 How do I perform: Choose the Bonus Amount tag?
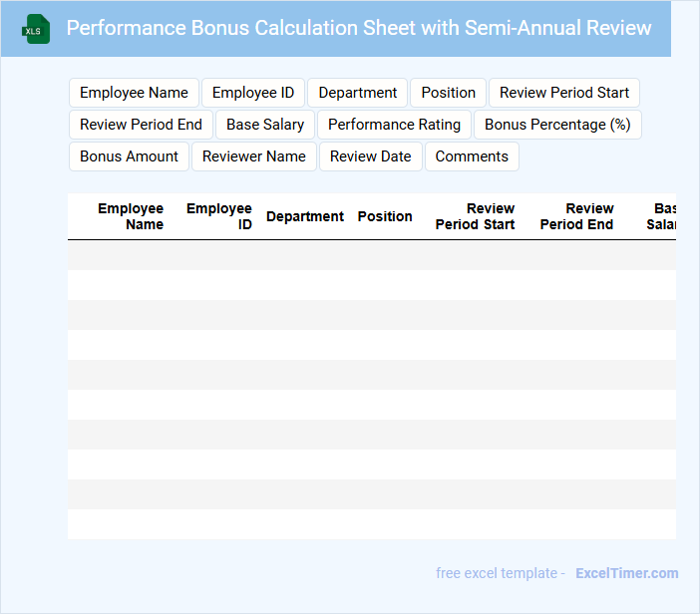click(x=129, y=156)
